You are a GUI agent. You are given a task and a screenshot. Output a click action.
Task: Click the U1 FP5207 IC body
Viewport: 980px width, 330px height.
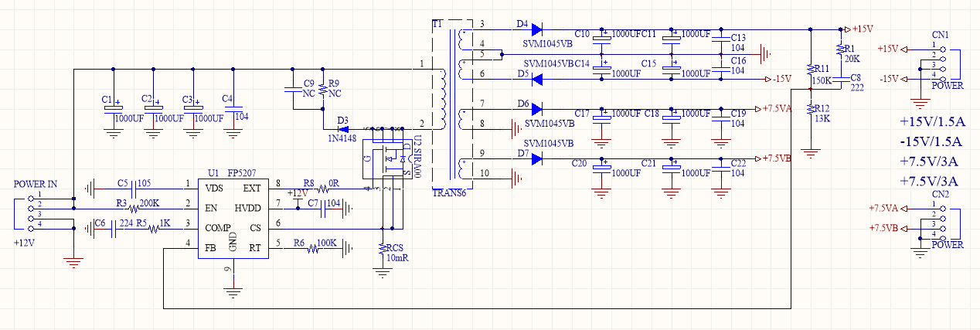(x=233, y=218)
